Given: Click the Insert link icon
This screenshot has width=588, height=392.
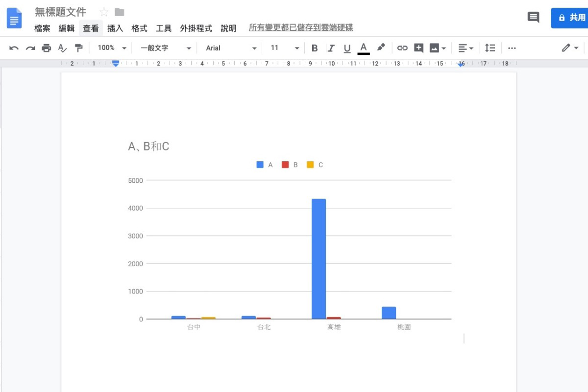Looking at the screenshot, I should [x=403, y=48].
